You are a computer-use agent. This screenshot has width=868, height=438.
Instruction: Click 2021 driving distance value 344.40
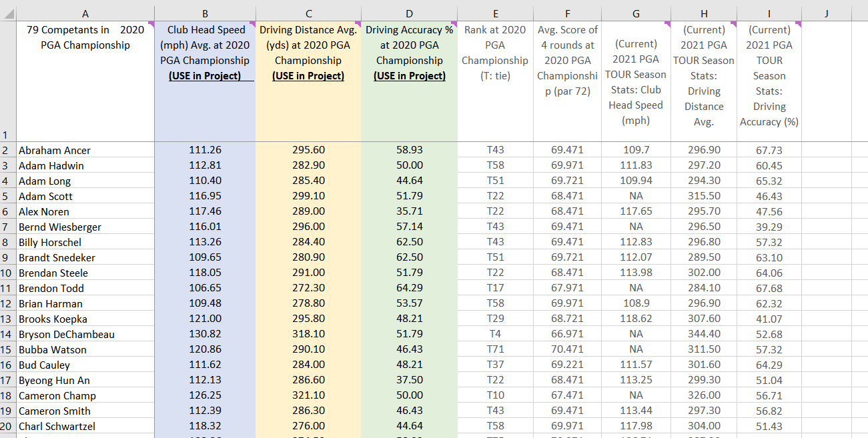(704, 334)
